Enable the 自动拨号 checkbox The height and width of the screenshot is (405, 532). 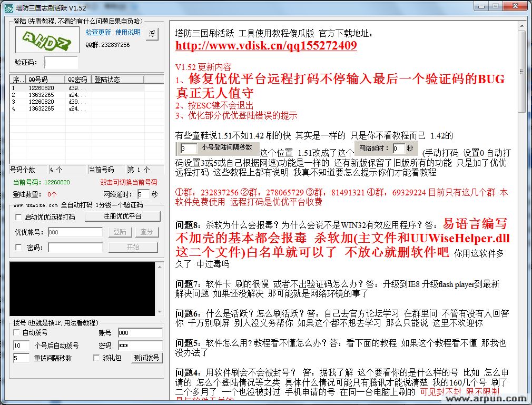coord(16,333)
